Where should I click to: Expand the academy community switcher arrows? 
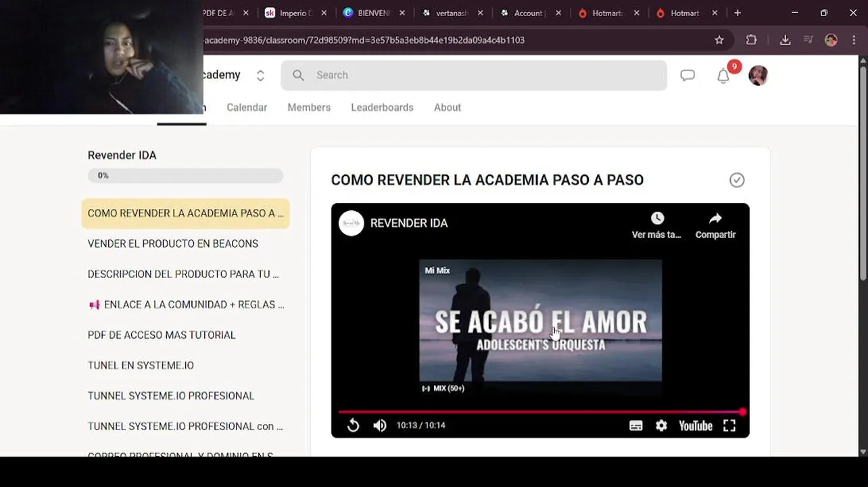(x=260, y=75)
